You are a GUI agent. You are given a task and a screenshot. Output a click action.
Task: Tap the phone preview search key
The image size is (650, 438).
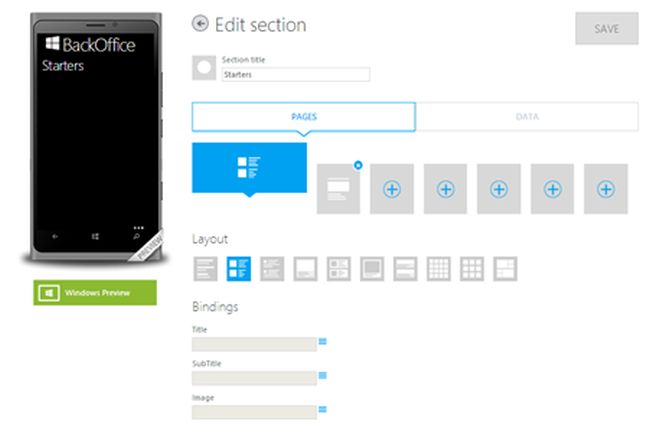(x=136, y=237)
